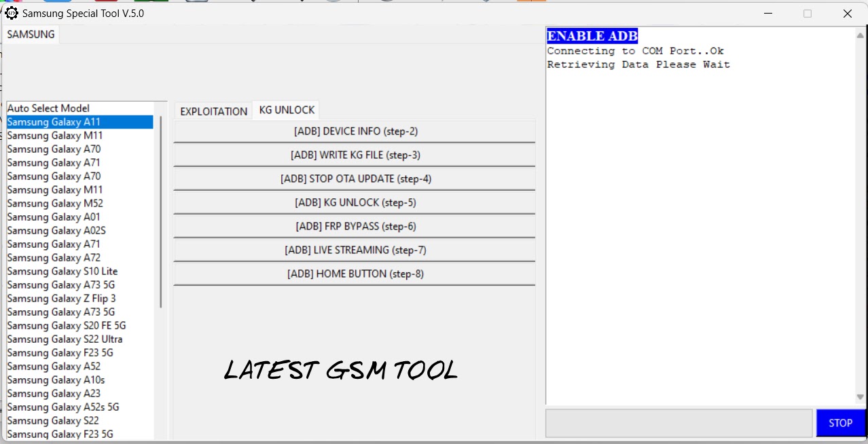
Task: Launch [ADB] LIVE STREAMING (step-7)
Action: [x=355, y=250]
